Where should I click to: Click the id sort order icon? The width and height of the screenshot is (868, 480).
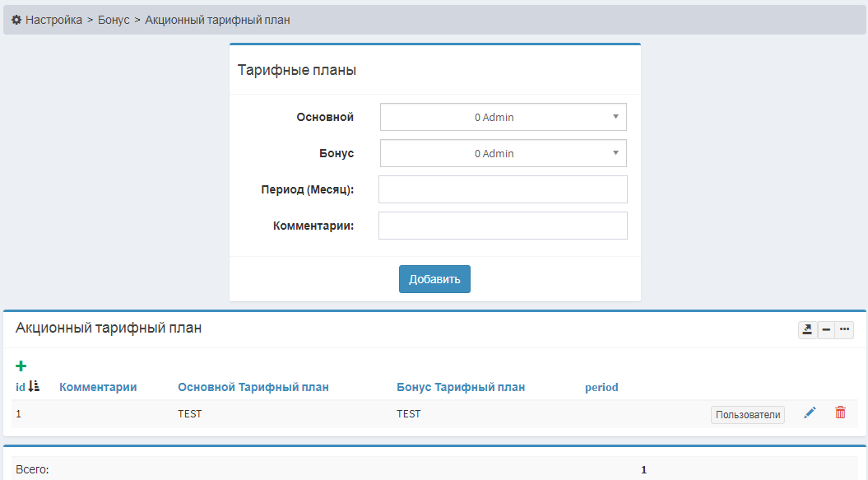34,386
